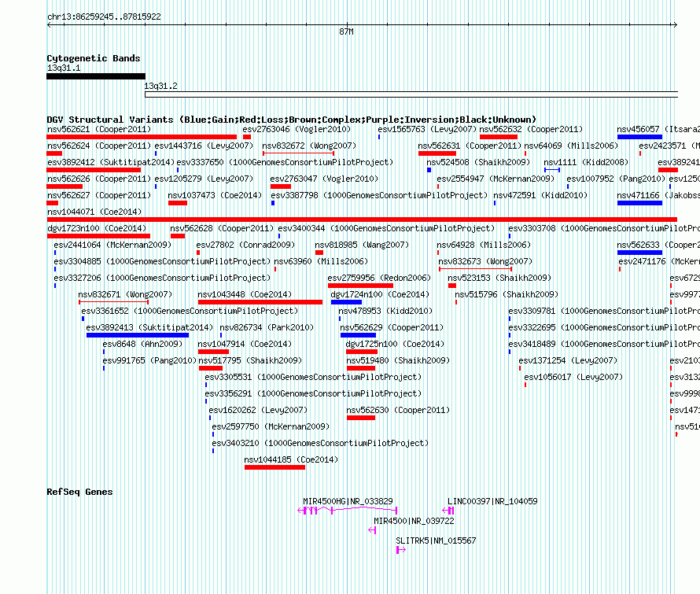The image size is (700, 594).
Task: Click the blue nsv562629 (Cooper2011) bar
Action: [358, 335]
